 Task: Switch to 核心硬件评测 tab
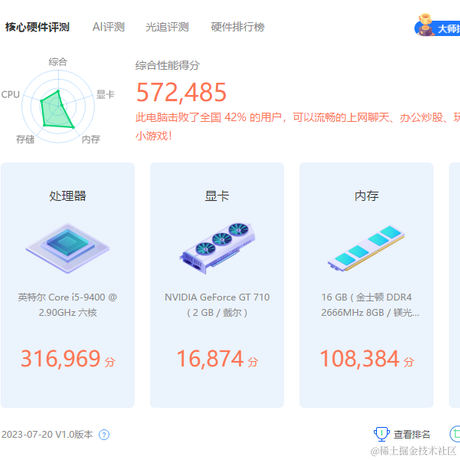click(37, 27)
